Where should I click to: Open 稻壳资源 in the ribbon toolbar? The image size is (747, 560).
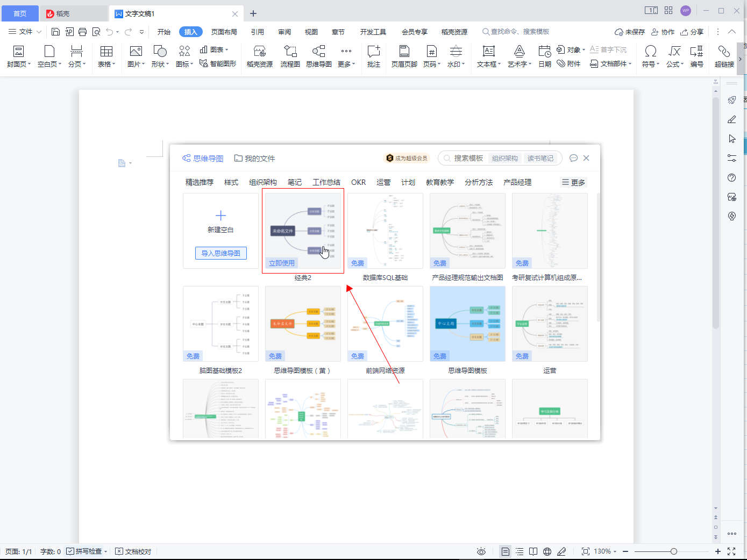coord(260,56)
